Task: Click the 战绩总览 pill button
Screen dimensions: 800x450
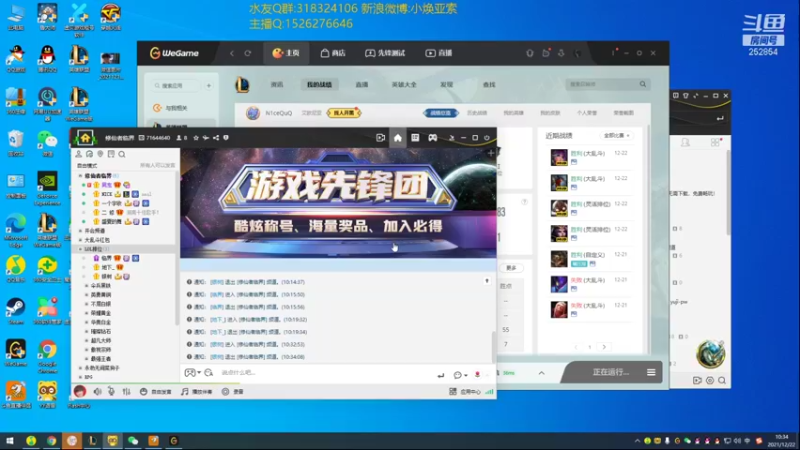Action: [x=440, y=113]
